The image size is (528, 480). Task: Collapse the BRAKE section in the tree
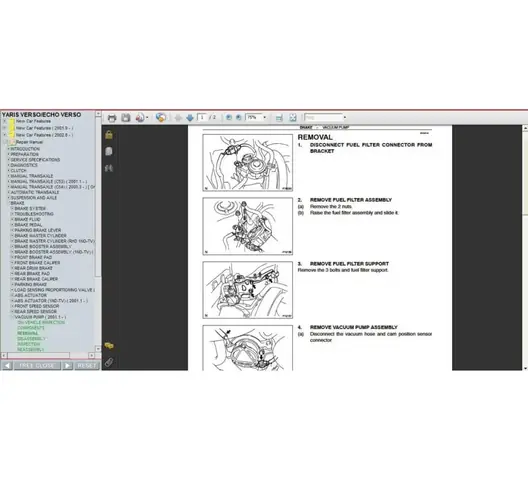point(8,203)
